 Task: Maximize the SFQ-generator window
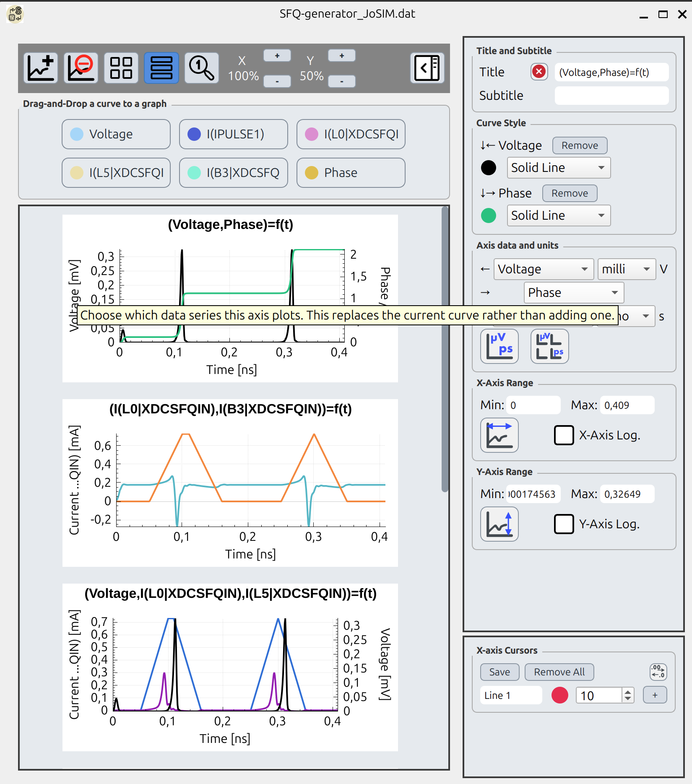[663, 14]
